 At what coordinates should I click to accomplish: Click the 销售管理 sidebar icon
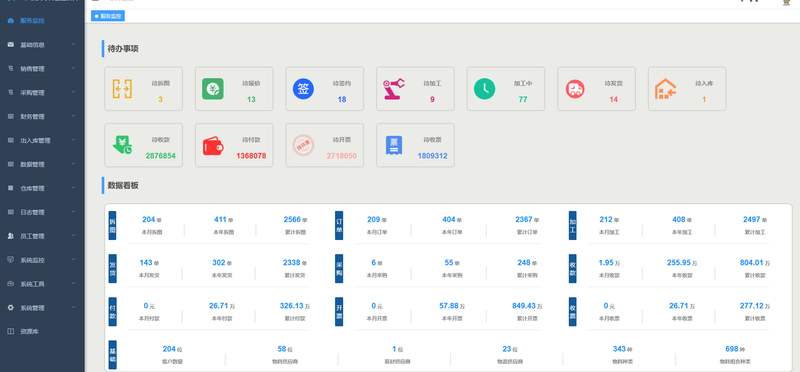tap(11, 68)
